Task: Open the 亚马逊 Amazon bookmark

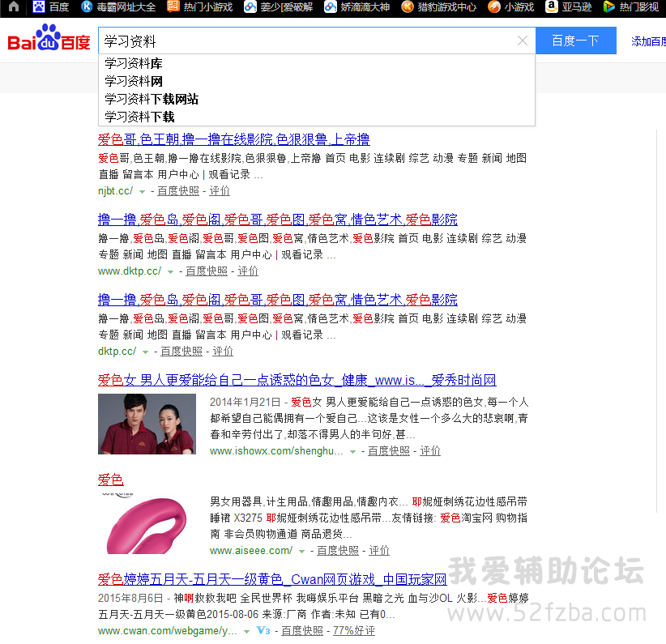Action: point(568,6)
